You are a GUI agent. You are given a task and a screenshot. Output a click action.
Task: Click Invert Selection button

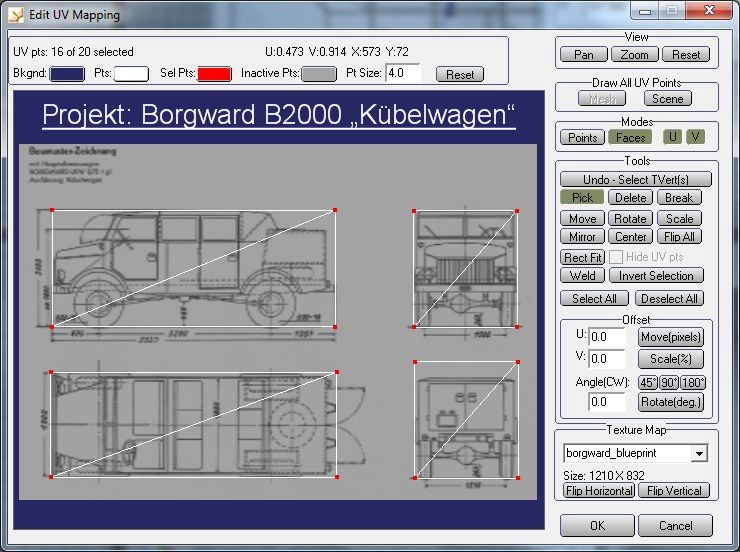[x=656, y=276]
